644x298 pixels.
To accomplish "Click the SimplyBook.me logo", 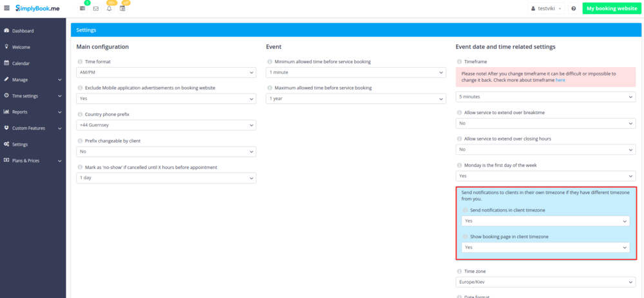I will tap(40, 8).
